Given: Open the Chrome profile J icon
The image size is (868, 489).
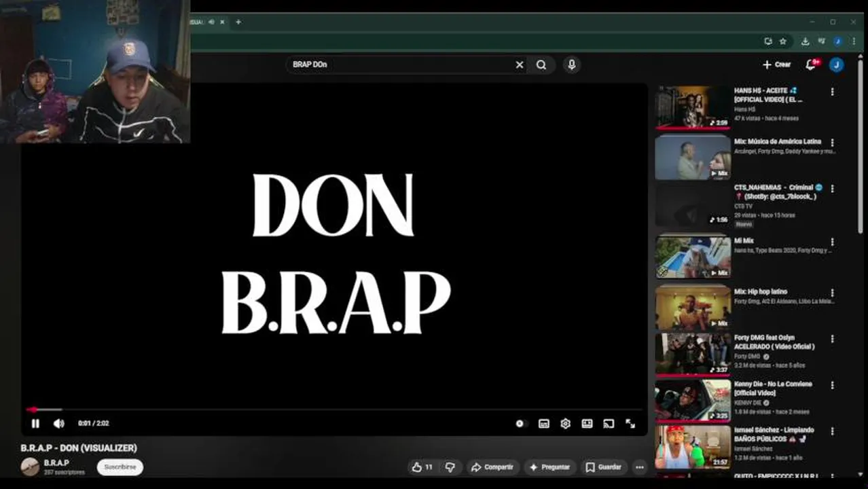Looking at the screenshot, I should click(x=837, y=41).
